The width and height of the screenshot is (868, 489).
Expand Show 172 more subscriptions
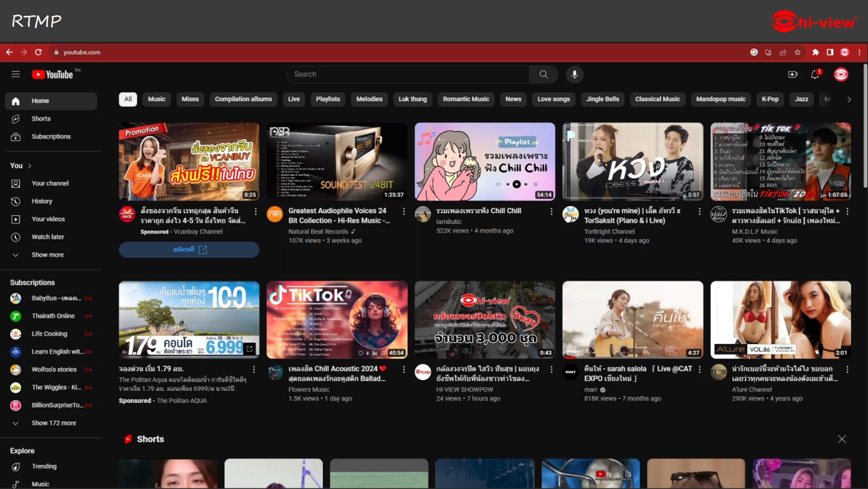(x=53, y=423)
